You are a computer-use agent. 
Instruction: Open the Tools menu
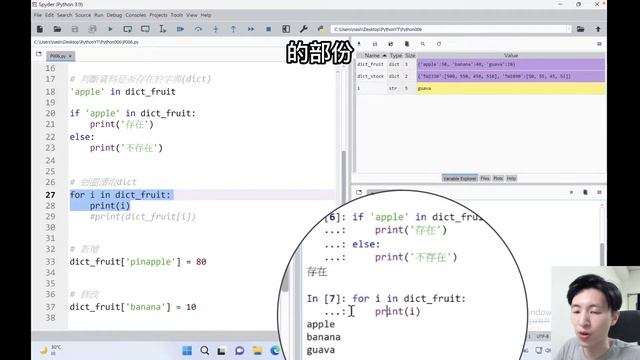click(x=177, y=15)
